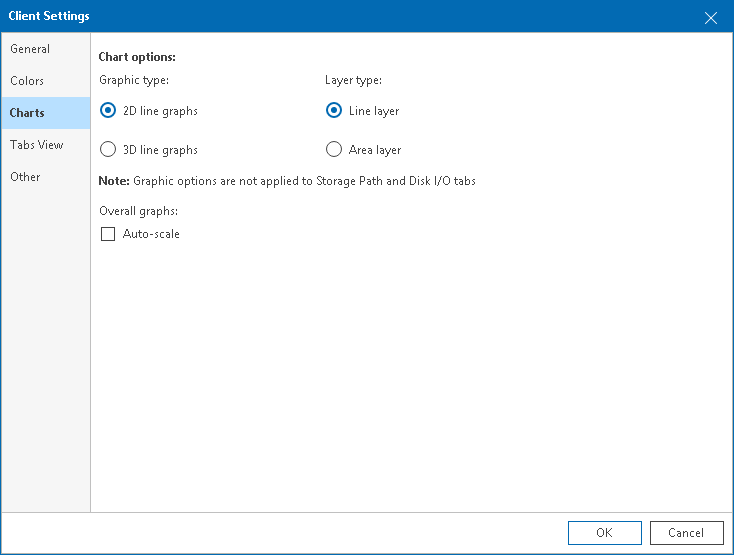Viewport: 734px width, 555px height.
Task: Click the "Chart options:" heading
Action: click(x=137, y=57)
